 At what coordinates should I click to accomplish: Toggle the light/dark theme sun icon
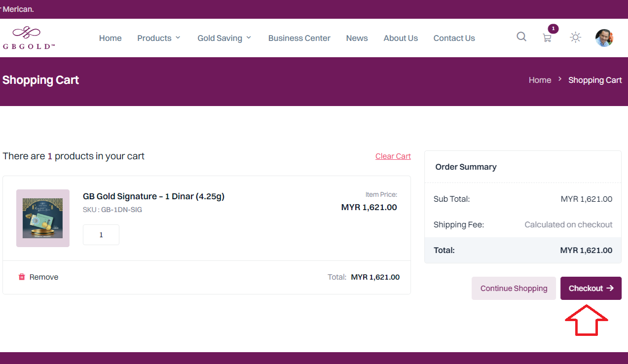pyautogui.click(x=575, y=37)
